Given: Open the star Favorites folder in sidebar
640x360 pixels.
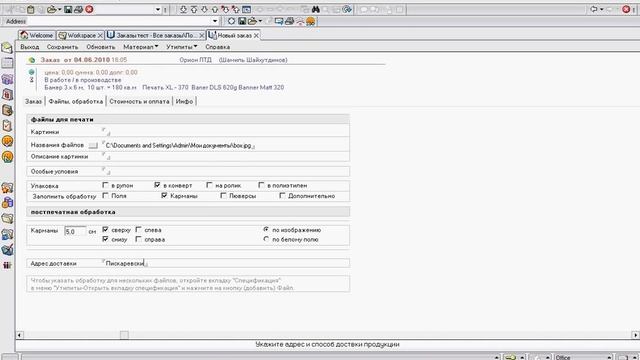Looking at the screenshot, I should coord(7,188).
